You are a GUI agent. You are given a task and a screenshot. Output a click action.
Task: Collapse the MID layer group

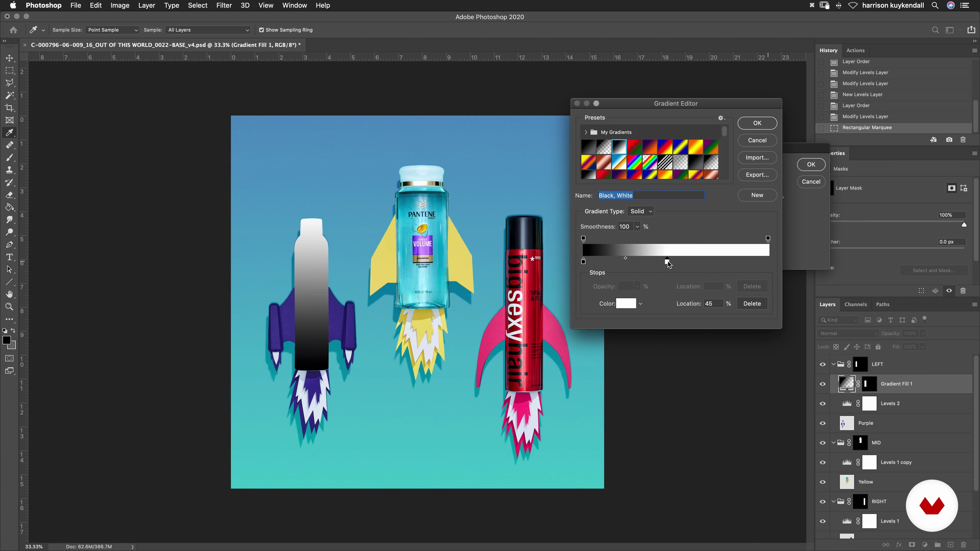[x=834, y=443]
